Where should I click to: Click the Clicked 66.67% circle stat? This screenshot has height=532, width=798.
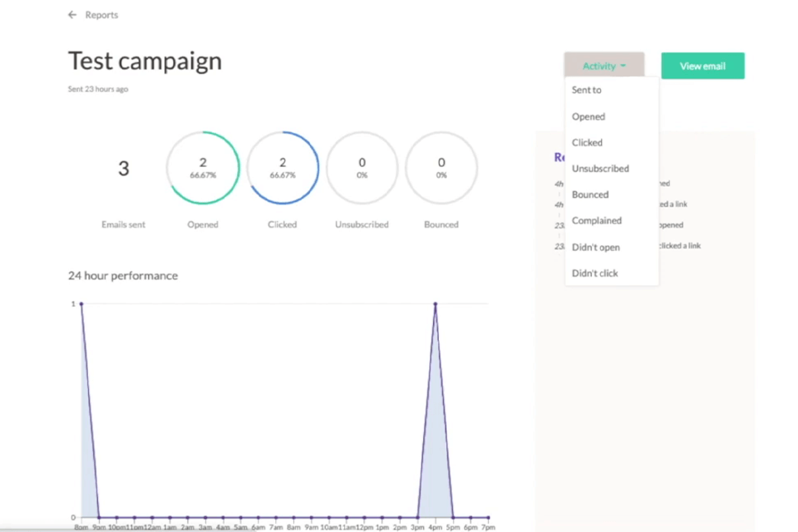(x=283, y=168)
